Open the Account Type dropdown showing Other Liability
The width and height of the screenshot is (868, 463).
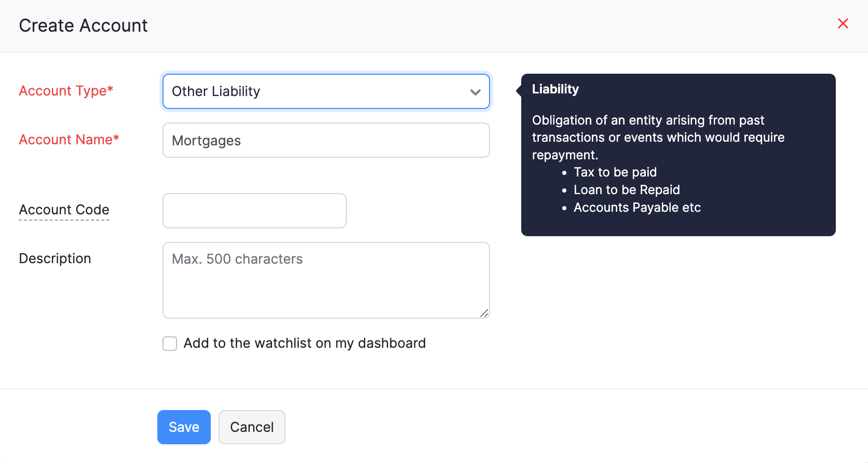[326, 91]
